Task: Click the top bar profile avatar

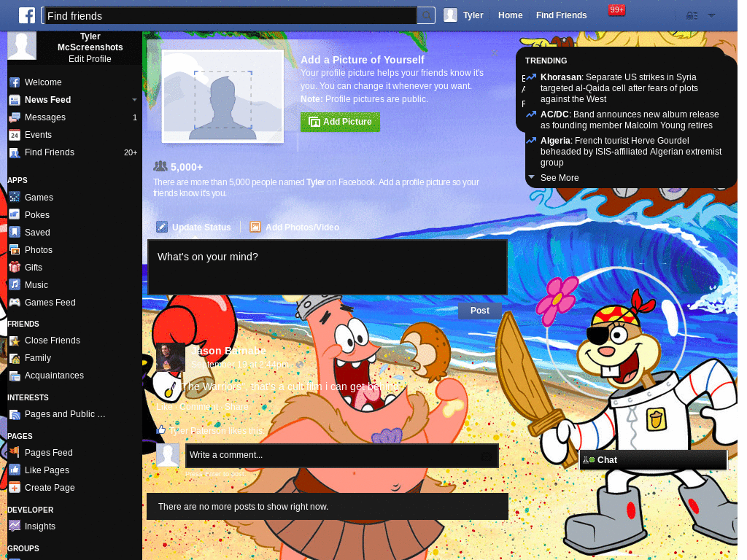Action: coord(450,15)
